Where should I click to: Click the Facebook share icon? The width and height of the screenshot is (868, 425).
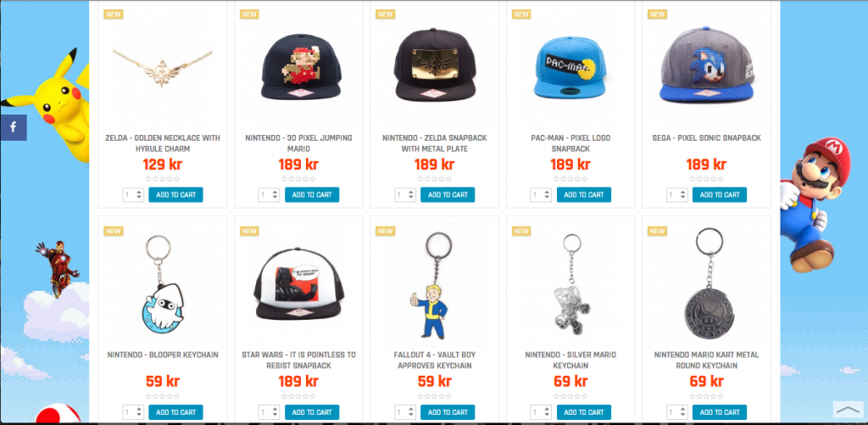tap(14, 127)
